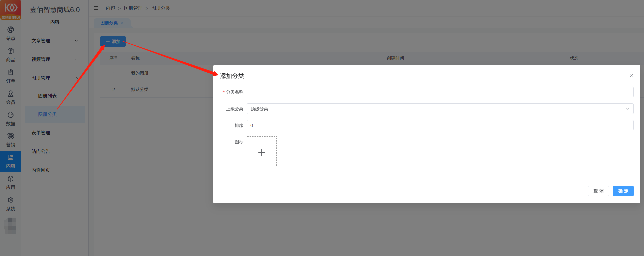Click the user avatar in sidebar
The width and height of the screenshot is (644, 256).
click(x=11, y=226)
